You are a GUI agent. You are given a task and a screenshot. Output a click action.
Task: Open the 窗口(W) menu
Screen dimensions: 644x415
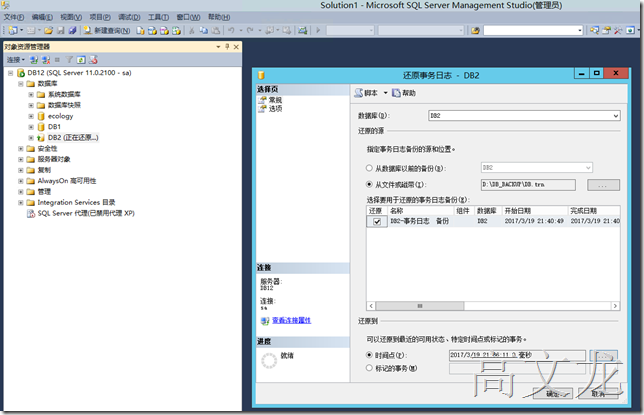coord(189,17)
